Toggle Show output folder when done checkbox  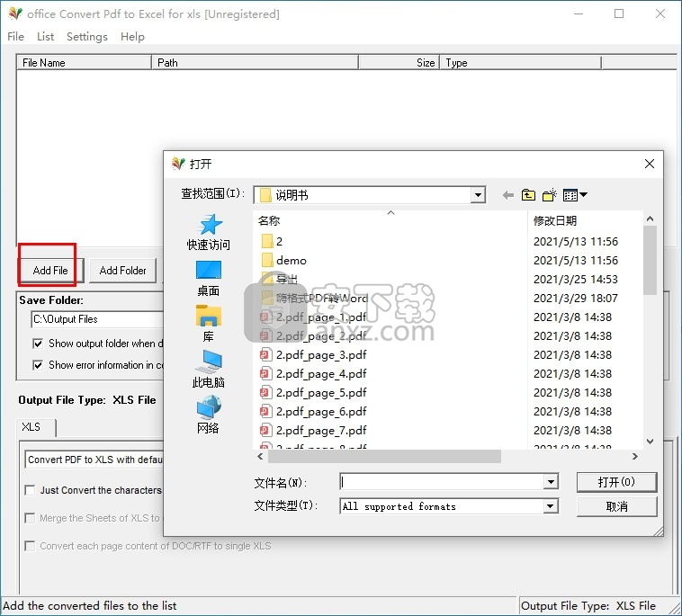point(38,344)
